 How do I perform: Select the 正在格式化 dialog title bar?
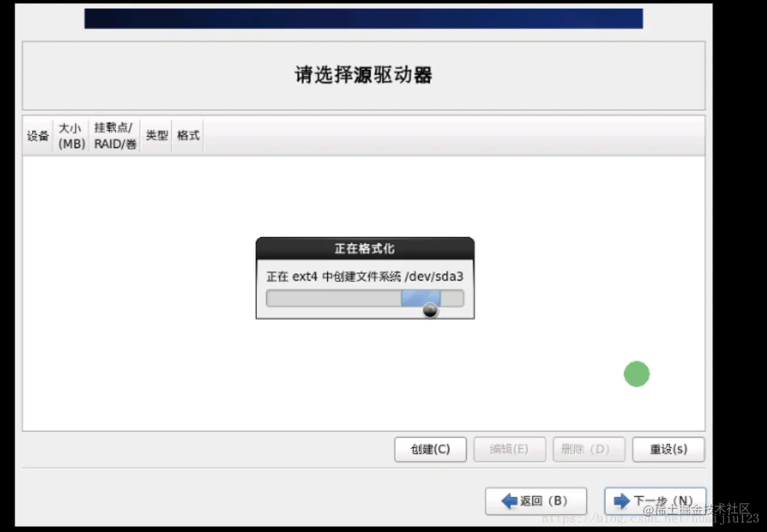point(364,249)
